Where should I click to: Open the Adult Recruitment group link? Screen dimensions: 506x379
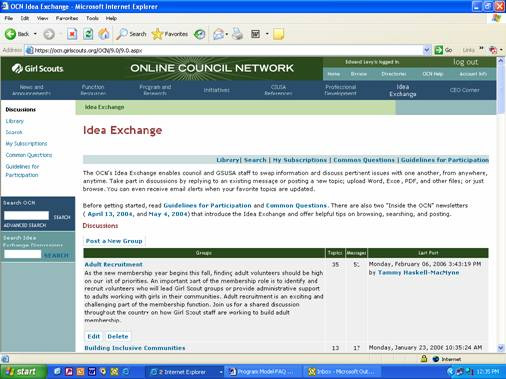[113, 264]
